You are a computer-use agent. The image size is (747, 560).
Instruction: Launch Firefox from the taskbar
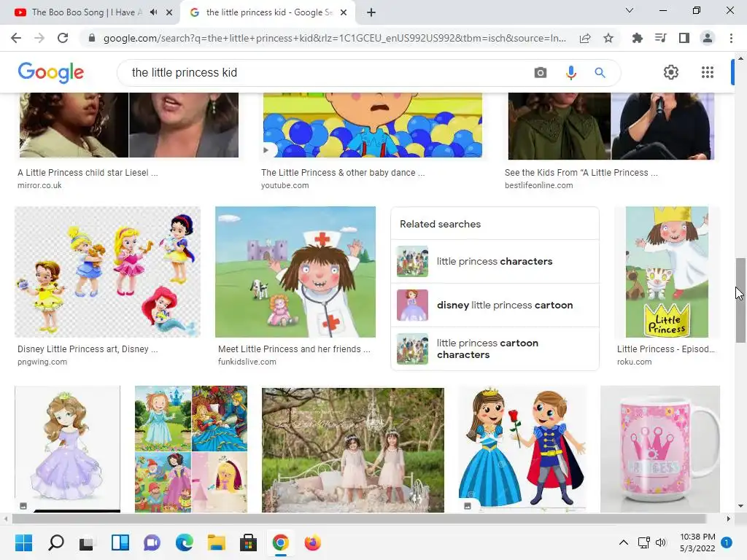point(312,542)
